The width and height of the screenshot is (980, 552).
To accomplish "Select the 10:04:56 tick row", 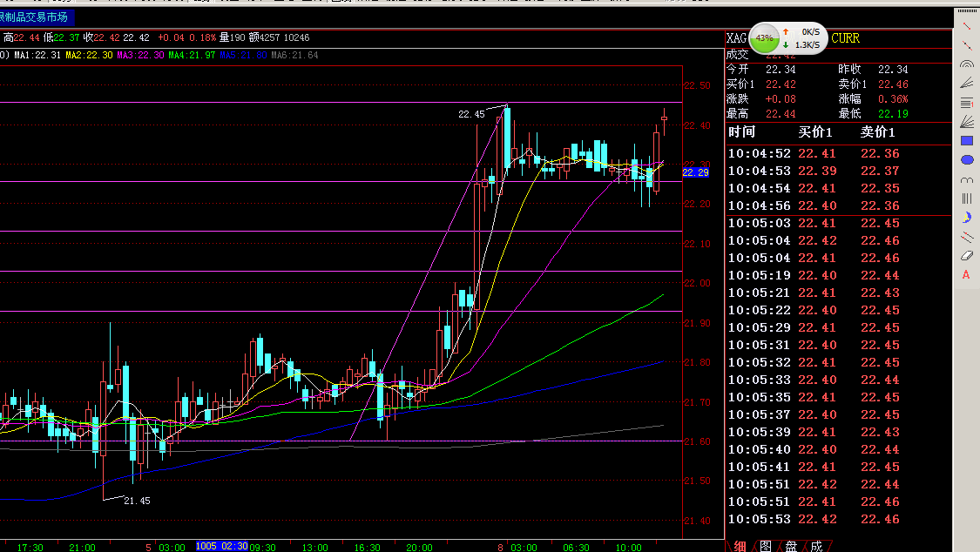I will pos(838,206).
